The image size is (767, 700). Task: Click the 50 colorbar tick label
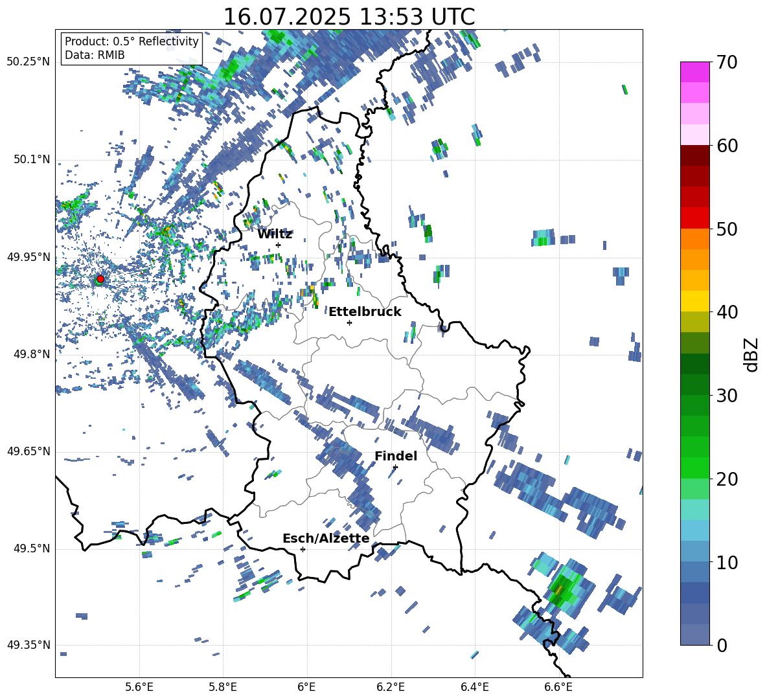pyautogui.click(x=726, y=229)
